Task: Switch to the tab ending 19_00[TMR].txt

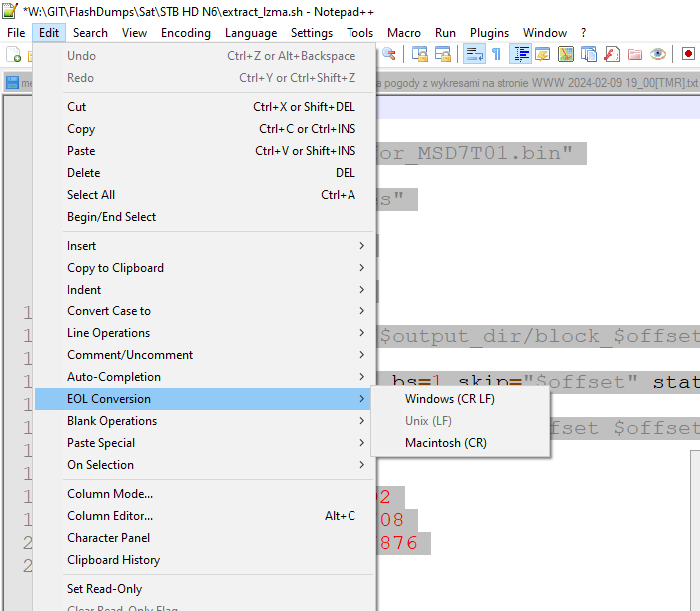Action: point(538,83)
